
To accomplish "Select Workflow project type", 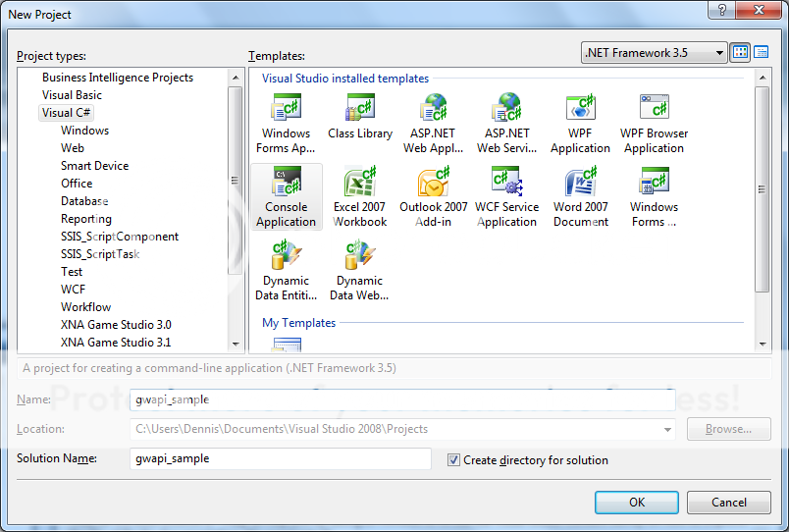I will pos(85,306).
